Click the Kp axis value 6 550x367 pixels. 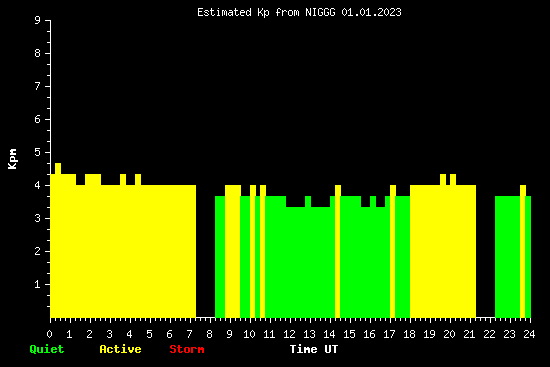coord(38,119)
